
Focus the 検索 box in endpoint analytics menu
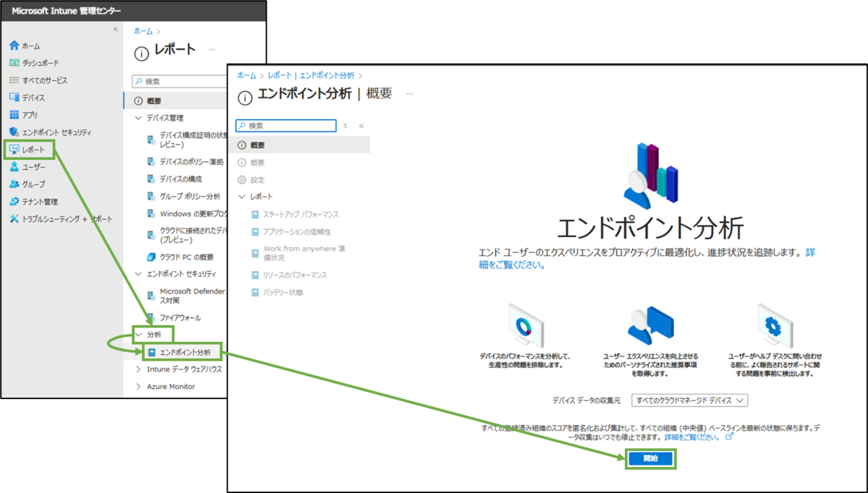286,126
